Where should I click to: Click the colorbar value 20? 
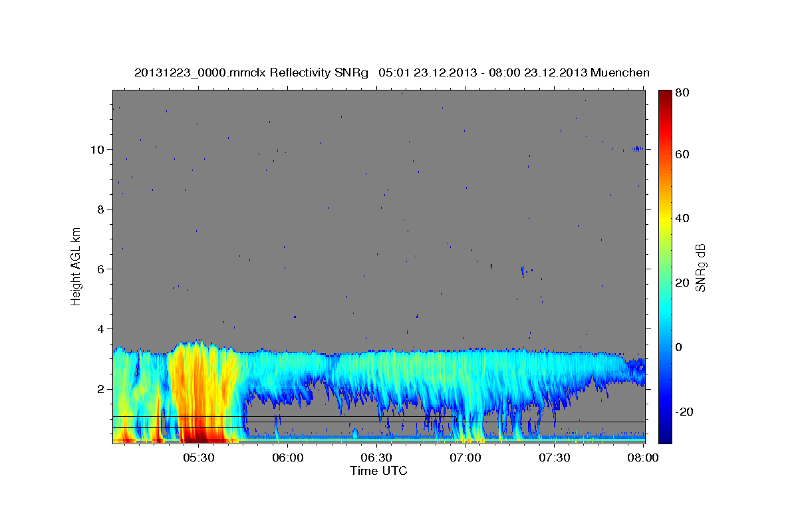[682, 283]
